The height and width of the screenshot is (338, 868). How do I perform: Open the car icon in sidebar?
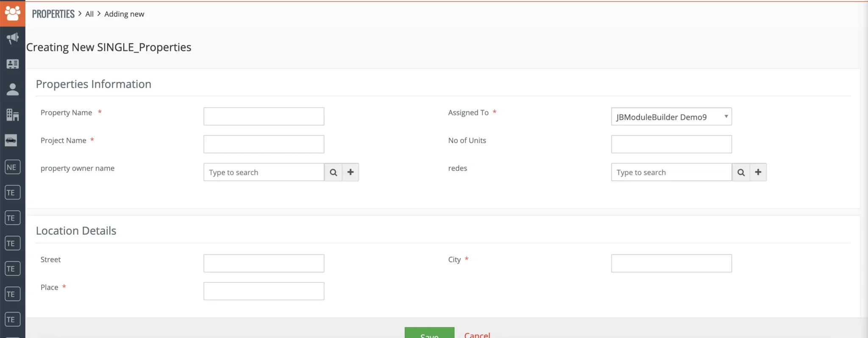(x=11, y=140)
